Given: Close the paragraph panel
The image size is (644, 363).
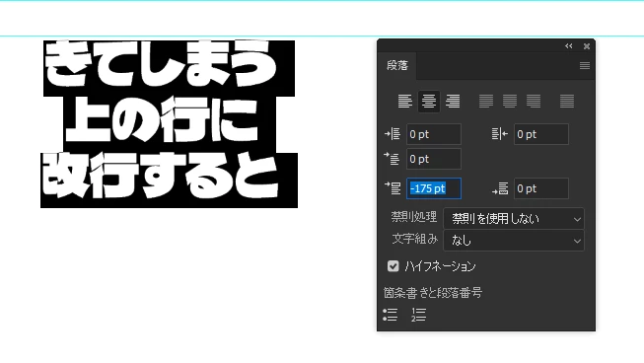Looking at the screenshot, I should tap(587, 46).
